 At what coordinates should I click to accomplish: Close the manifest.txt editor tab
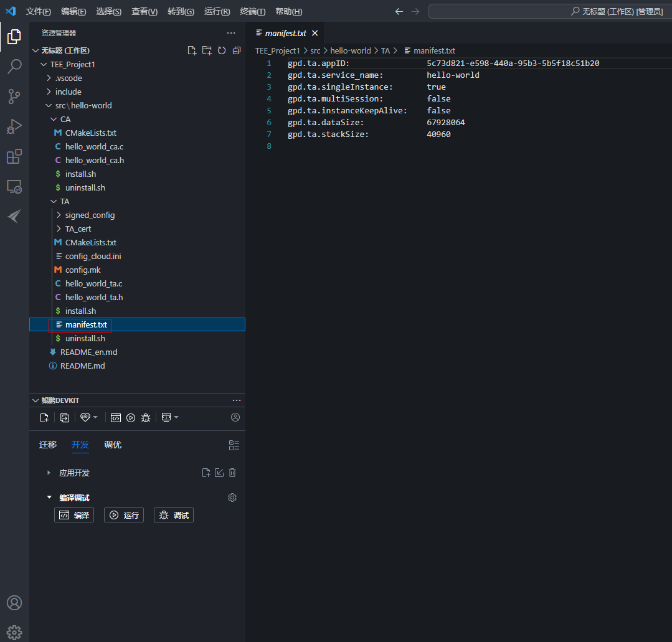tap(315, 33)
